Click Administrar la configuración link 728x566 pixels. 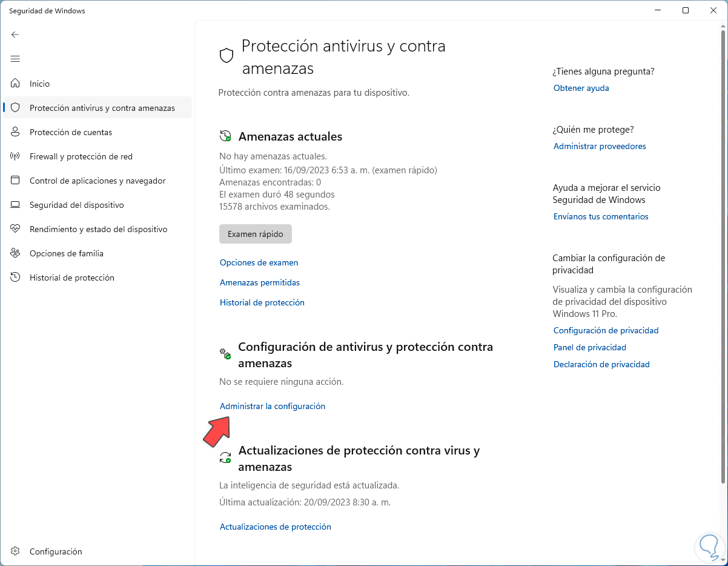(x=272, y=406)
